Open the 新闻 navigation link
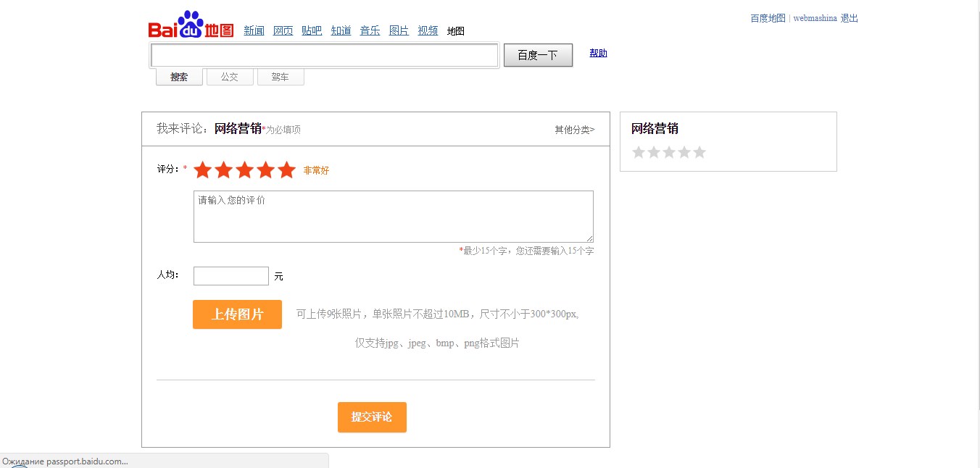The width and height of the screenshot is (980, 468). [254, 30]
